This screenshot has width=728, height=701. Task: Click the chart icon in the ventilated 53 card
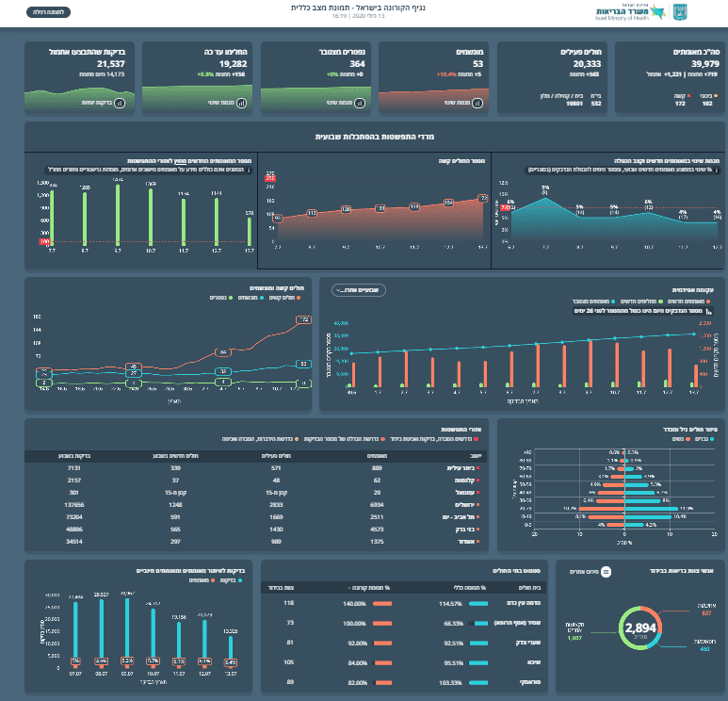click(477, 103)
